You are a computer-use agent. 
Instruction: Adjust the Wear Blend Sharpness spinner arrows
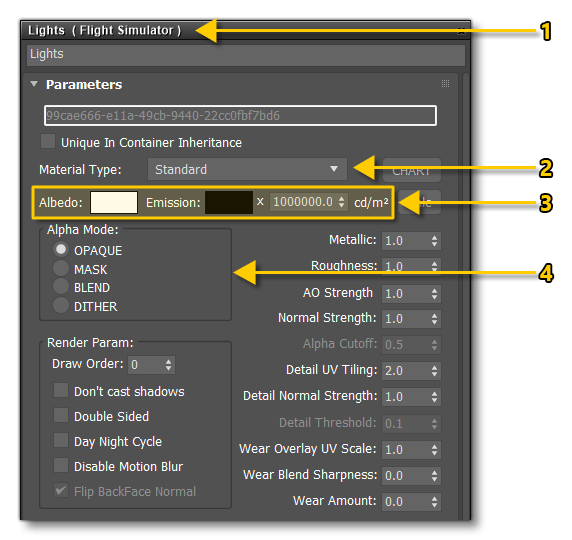tap(434, 476)
